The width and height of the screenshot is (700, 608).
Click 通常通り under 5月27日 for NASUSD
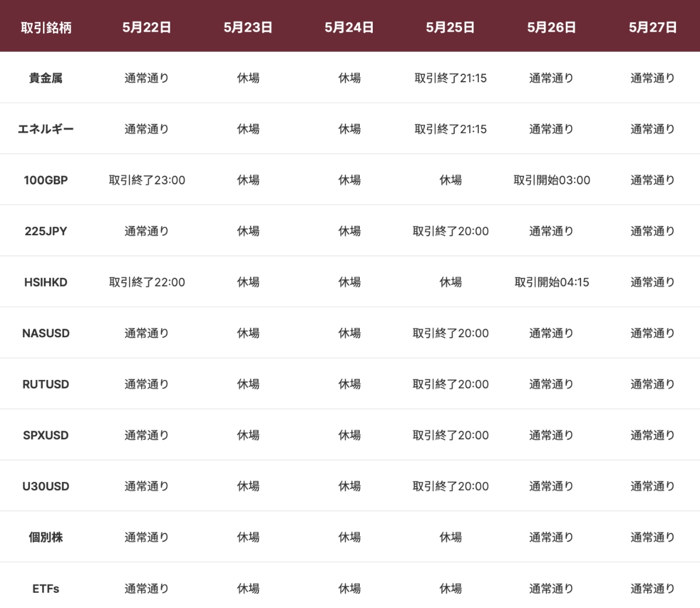point(653,333)
